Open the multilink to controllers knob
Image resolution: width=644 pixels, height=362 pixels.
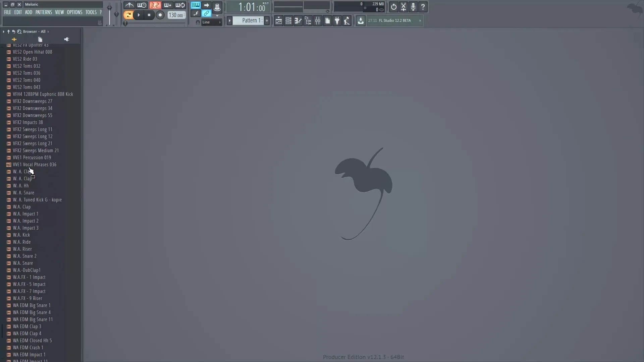click(x=217, y=7)
